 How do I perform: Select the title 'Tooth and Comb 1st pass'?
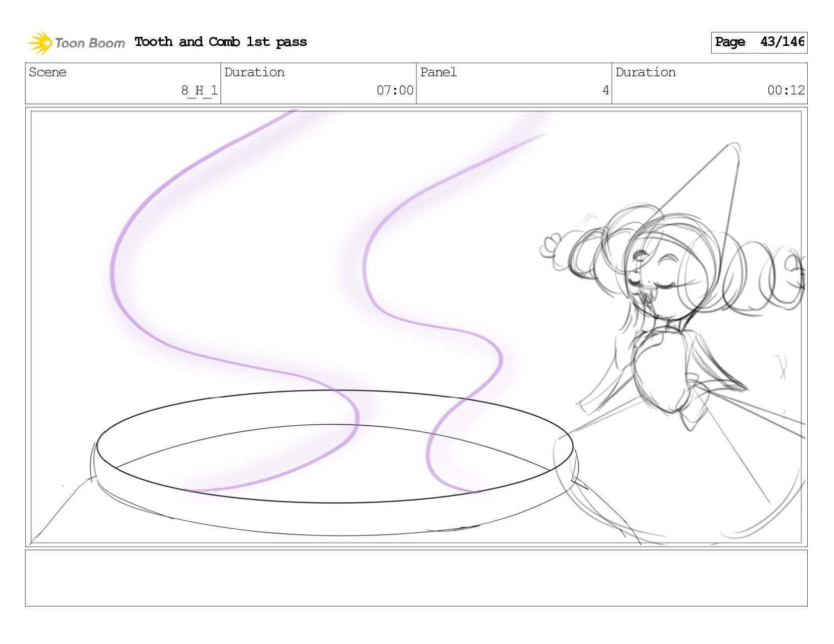220,42
